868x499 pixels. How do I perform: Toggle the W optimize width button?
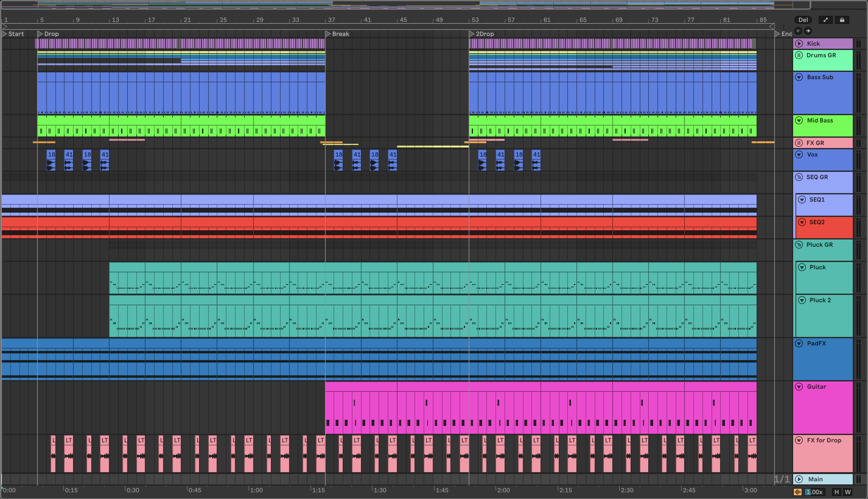[x=848, y=492]
